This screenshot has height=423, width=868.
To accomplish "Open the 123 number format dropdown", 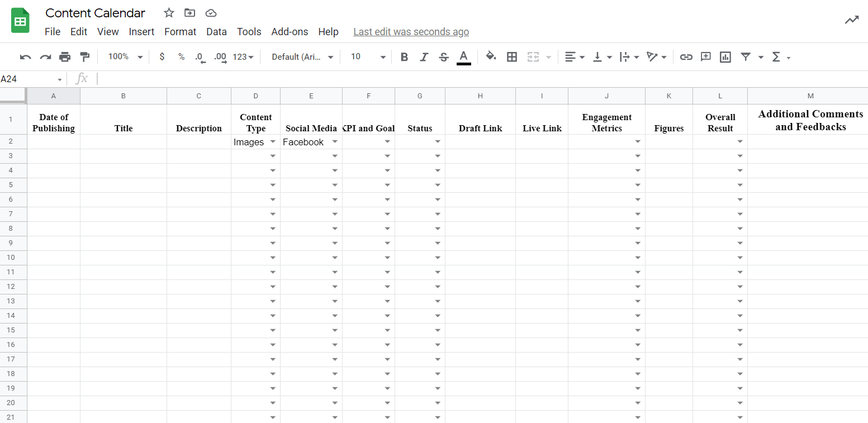I will point(243,57).
